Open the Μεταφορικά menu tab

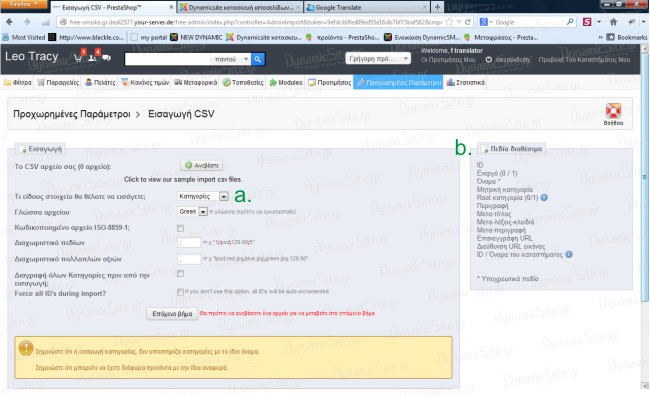195,83
